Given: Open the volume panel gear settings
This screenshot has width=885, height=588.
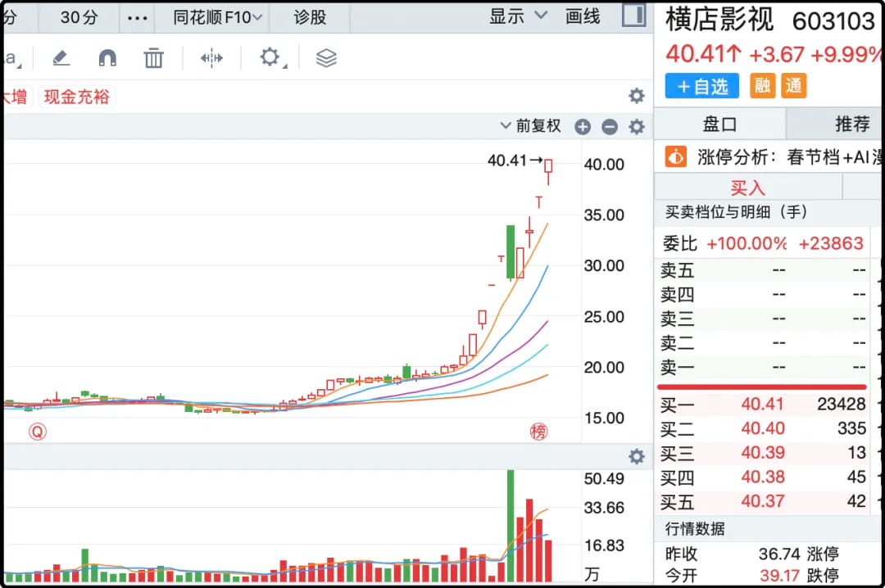Looking at the screenshot, I should (636, 457).
